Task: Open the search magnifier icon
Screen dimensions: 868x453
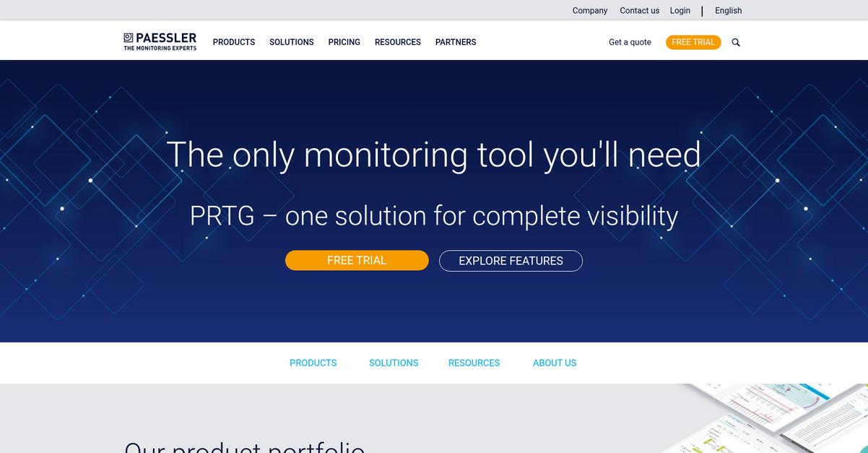Action: (x=736, y=43)
